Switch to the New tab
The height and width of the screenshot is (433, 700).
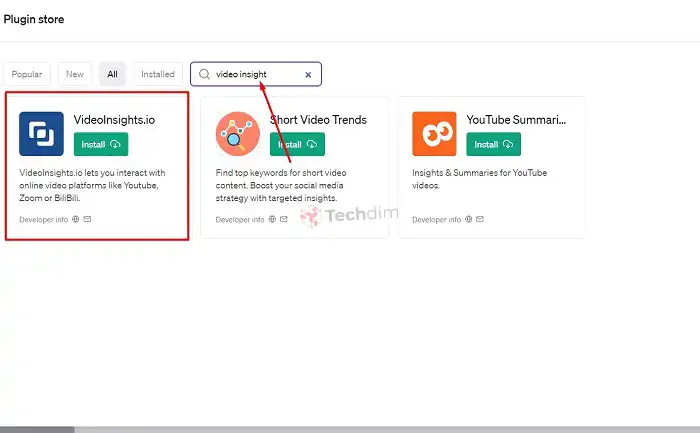click(75, 74)
